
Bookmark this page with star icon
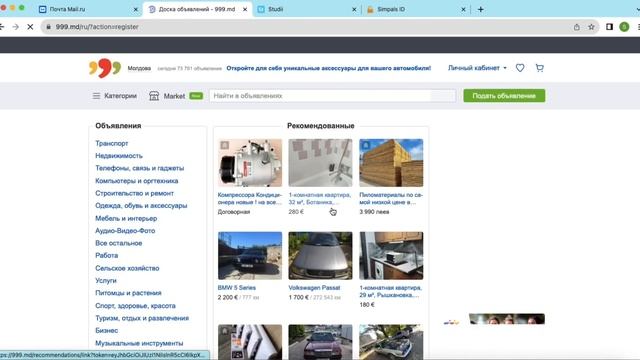(591, 27)
